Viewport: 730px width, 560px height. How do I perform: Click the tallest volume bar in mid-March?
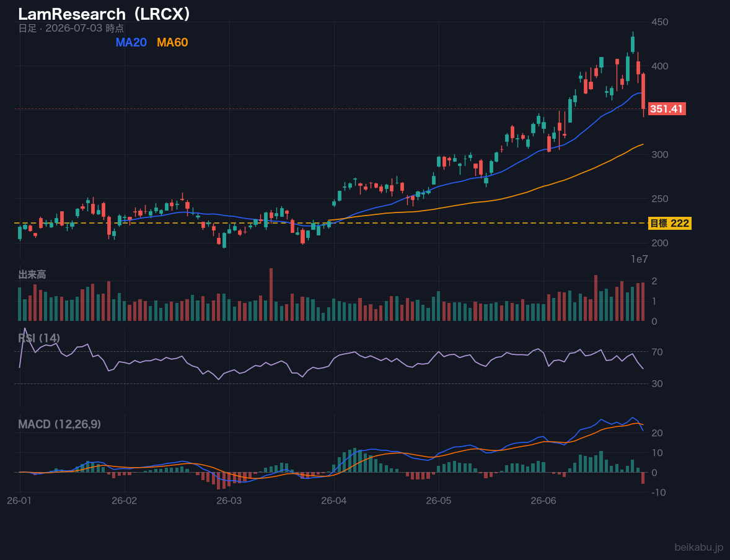[271, 295]
